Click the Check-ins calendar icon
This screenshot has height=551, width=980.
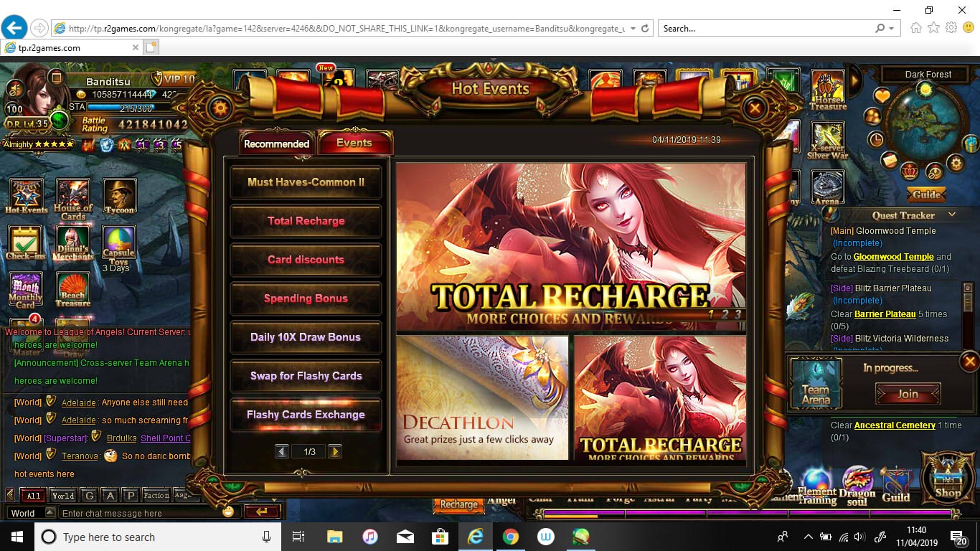pyautogui.click(x=26, y=242)
